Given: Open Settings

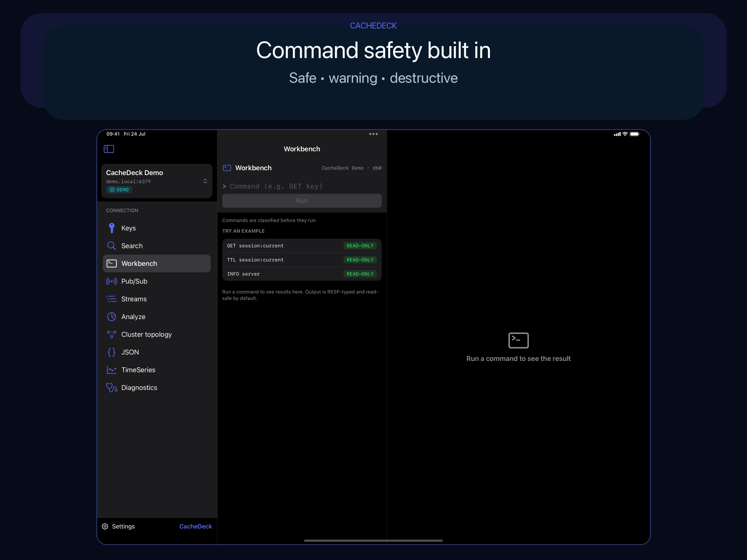Looking at the screenshot, I should (118, 526).
